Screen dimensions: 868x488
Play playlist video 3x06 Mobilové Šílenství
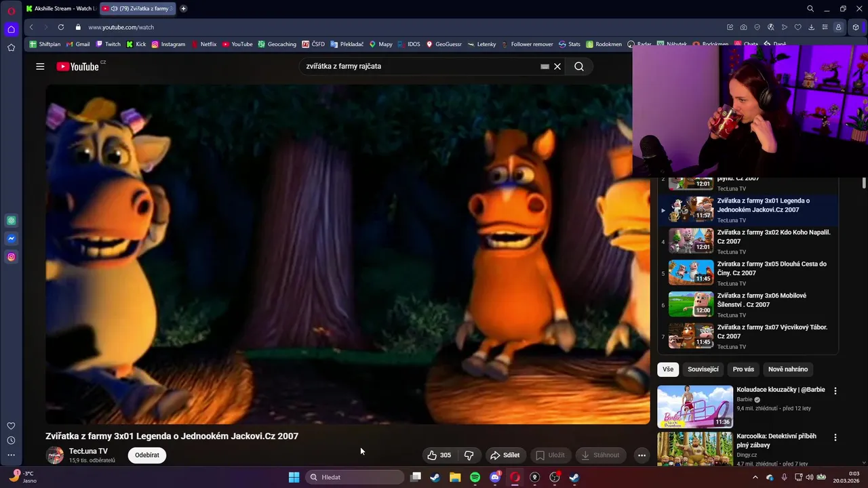click(749, 305)
